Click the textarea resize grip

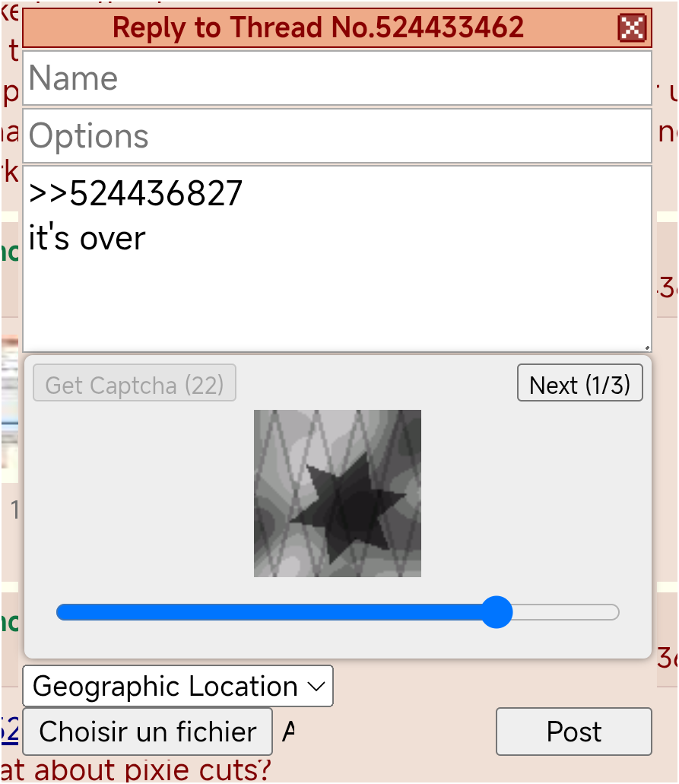(647, 348)
